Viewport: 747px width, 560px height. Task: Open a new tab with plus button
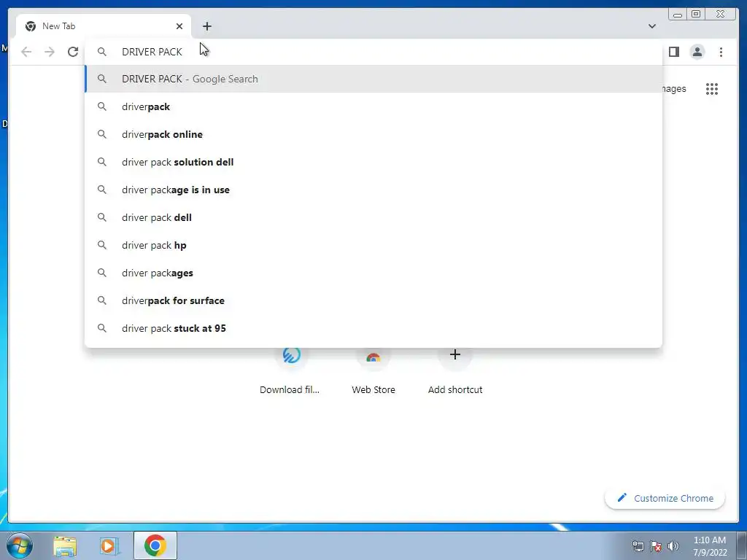point(206,26)
